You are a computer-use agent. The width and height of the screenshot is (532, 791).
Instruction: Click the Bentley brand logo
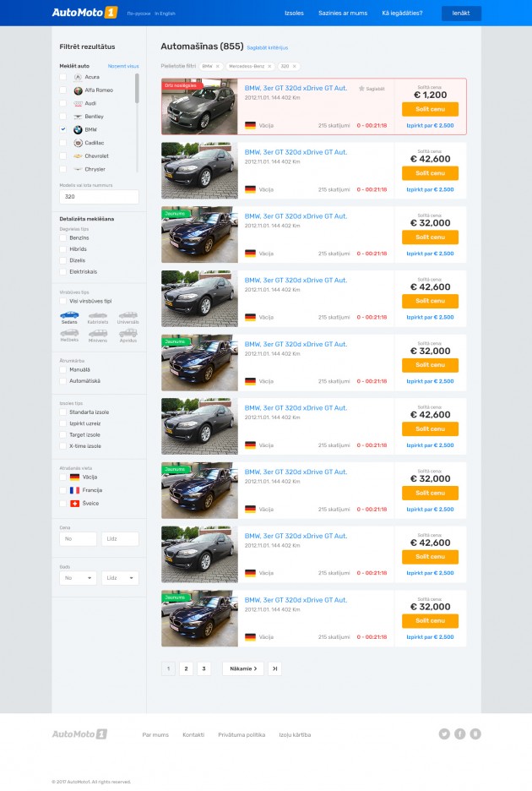click(x=78, y=117)
